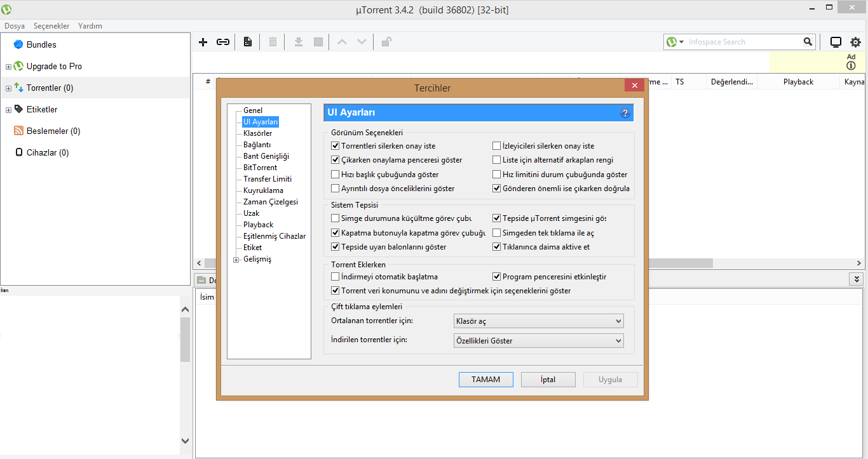Click the Move Up Queue arrow icon
868x459 pixels.
pos(342,42)
